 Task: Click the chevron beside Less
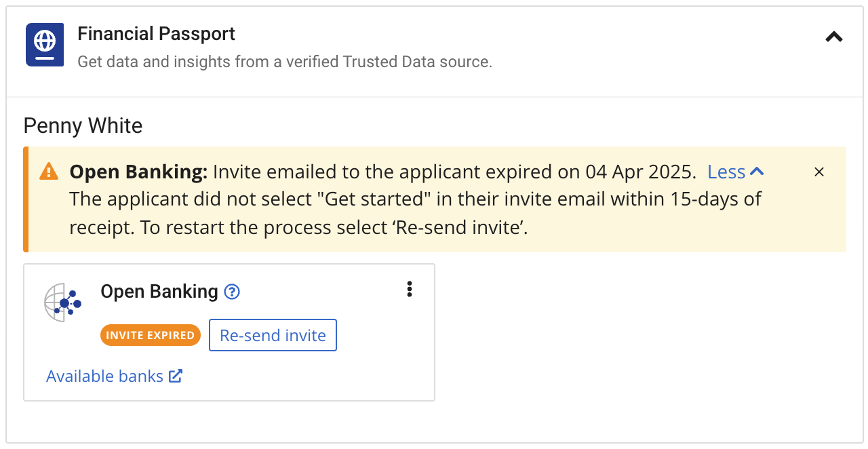tap(757, 172)
